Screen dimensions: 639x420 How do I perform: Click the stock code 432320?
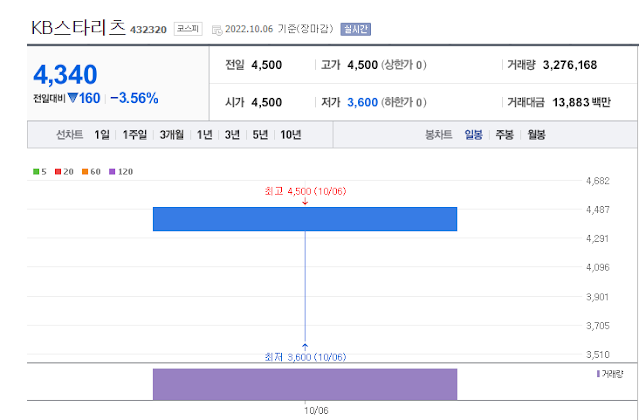[148, 30]
